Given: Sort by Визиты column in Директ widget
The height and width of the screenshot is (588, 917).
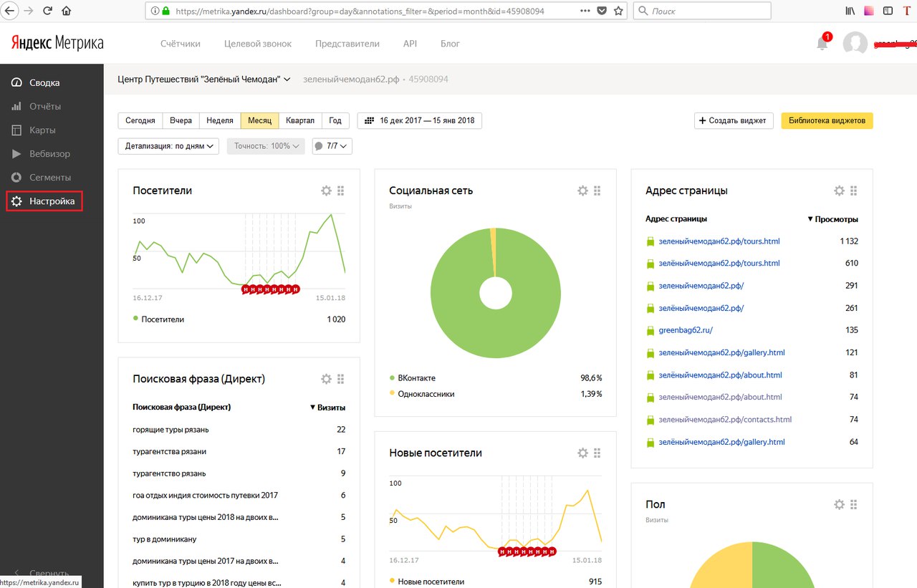Looking at the screenshot, I should tap(327, 408).
